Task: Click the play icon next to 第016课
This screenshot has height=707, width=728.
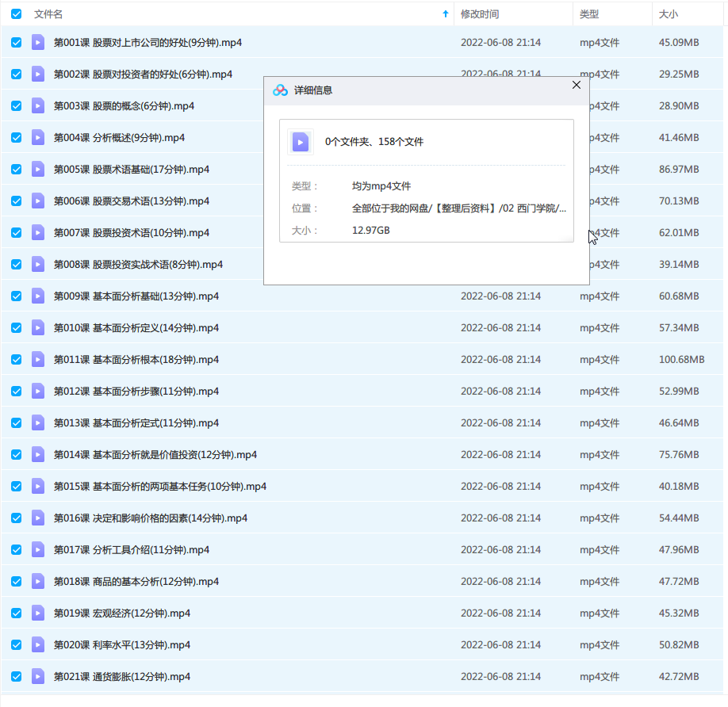Action: [38, 518]
